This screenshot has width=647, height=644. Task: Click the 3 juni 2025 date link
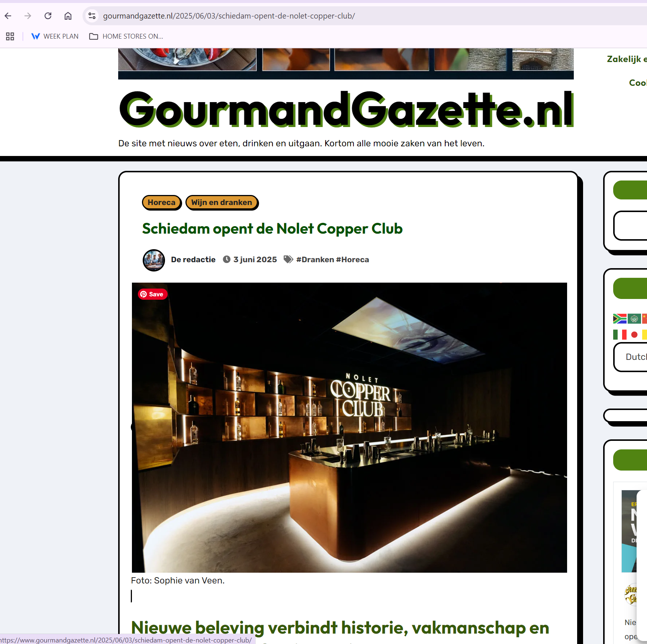pos(255,260)
